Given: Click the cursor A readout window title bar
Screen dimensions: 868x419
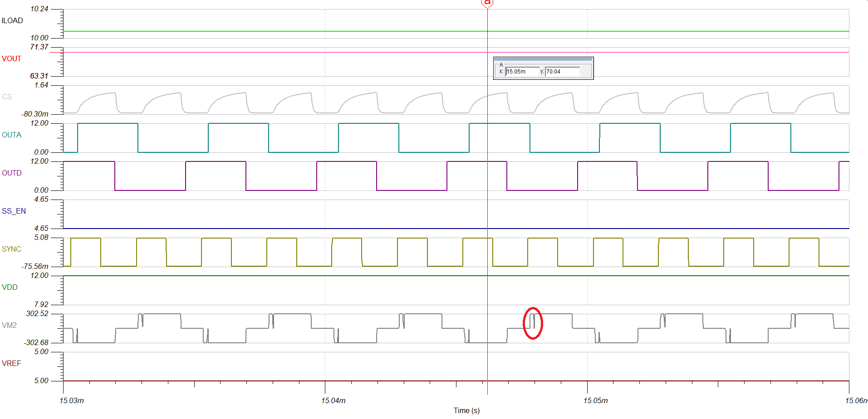Looking at the screenshot, I should tap(543, 59).
